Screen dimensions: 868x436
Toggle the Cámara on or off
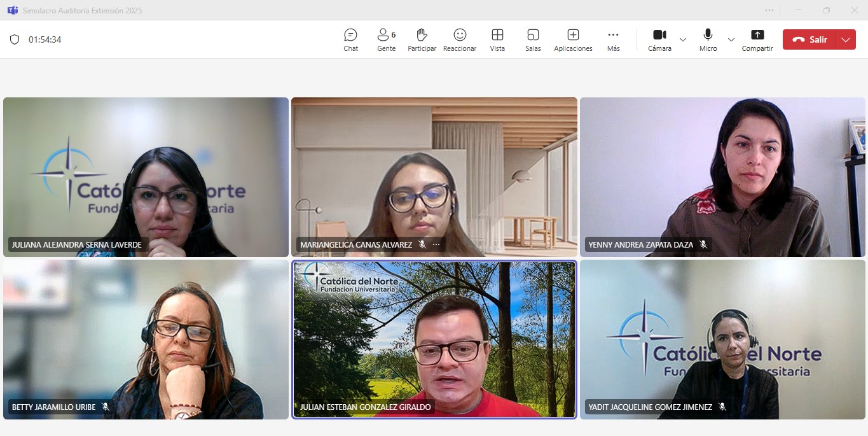tap(659, 39)
